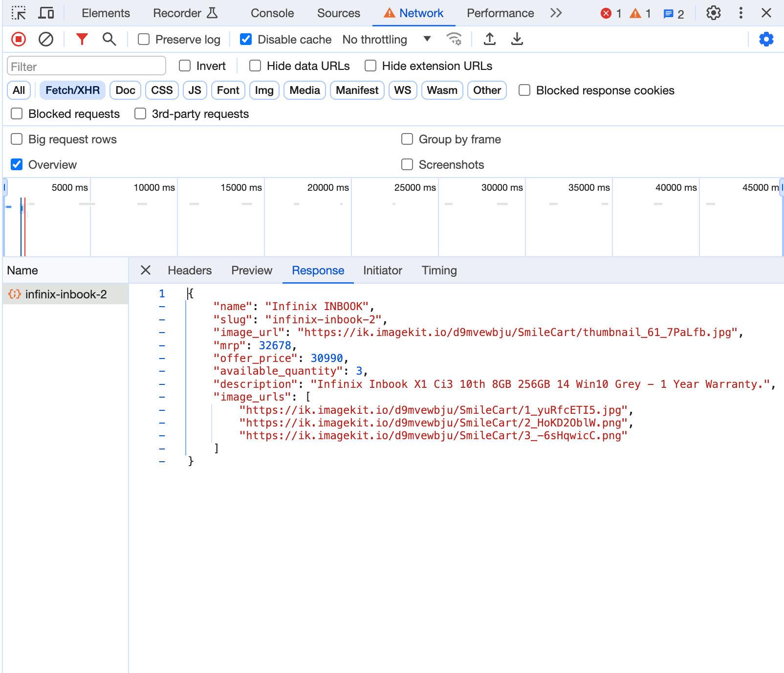Image resolution: width=784 pixels, height=673 pixels.
Task: Clear the network log
Action: (x=46, y=39)
